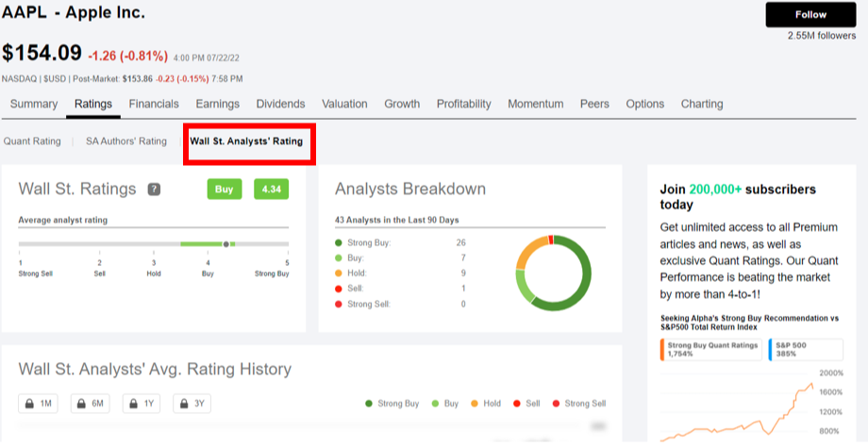Click the -1.26 (-0.81%) price change

point(128,56)
